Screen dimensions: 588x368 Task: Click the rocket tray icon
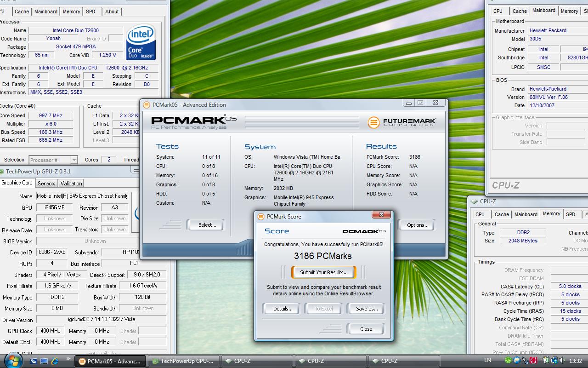tap(525, 361)
